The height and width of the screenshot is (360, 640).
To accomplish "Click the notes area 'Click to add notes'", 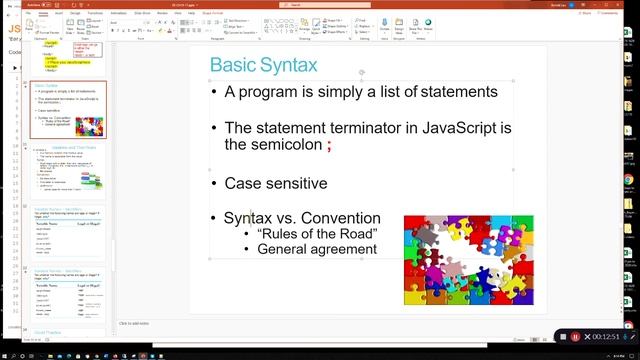I will pyautogui.click(x=134, y=323).
